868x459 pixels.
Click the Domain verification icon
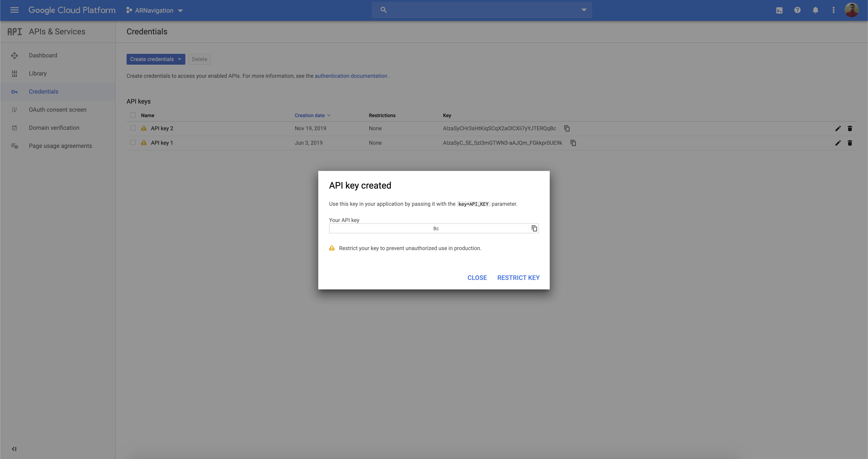click(x=14, y=128)
